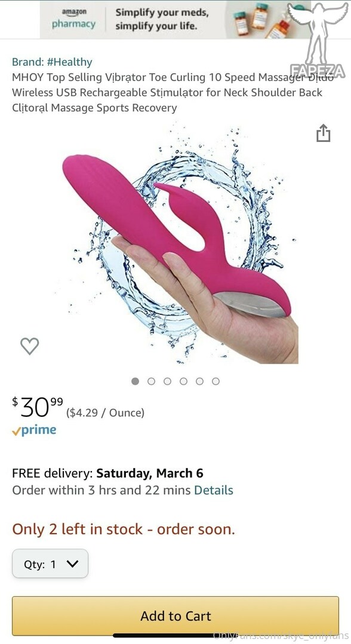Select the fourth image carousel dot

coord(183,381)
